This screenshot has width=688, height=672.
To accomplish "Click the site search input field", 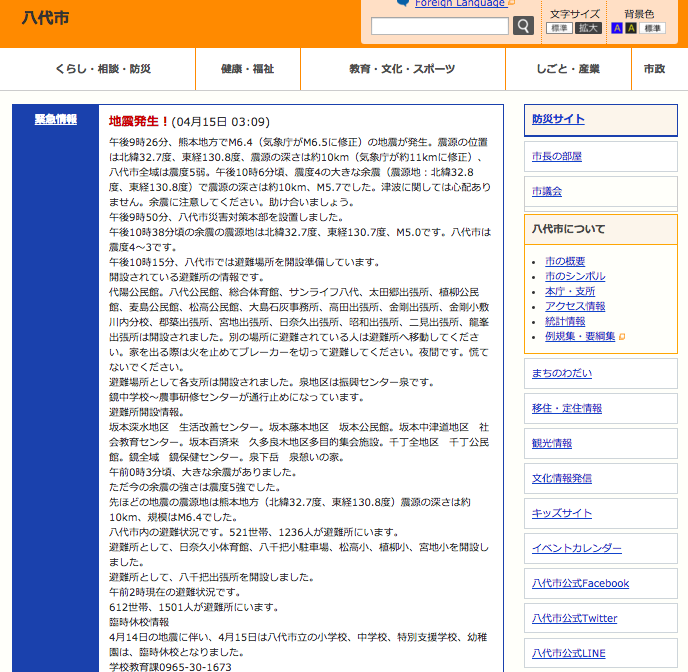I will pyautogui.click(x=440, y=26).
